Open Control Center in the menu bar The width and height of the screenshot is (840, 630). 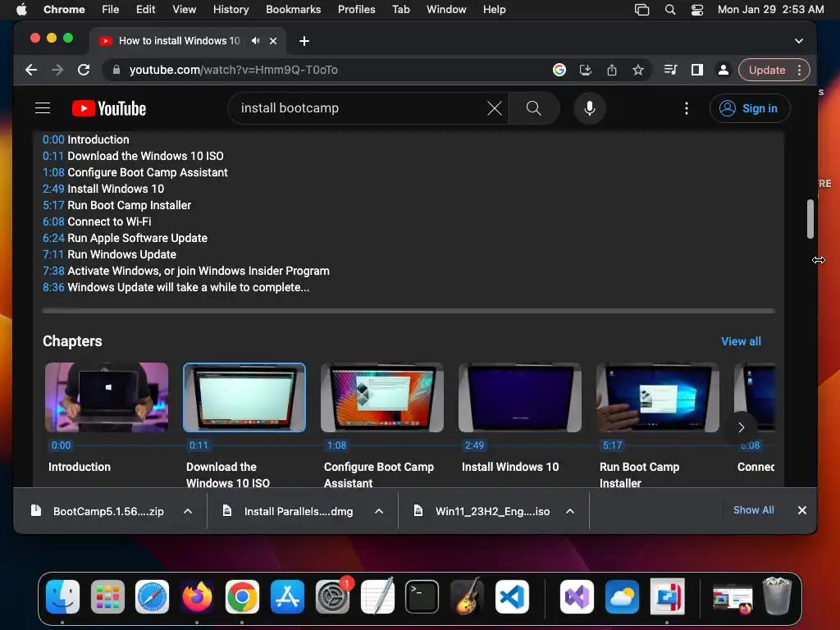697,9
